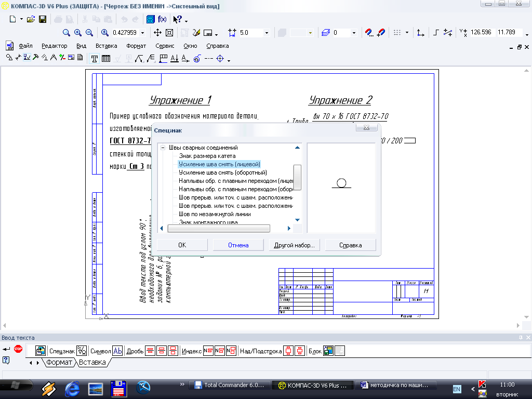Create a new document with the New icon
Image resolution: width=532 pixels, height=399 pixels.
coord(12,19)
